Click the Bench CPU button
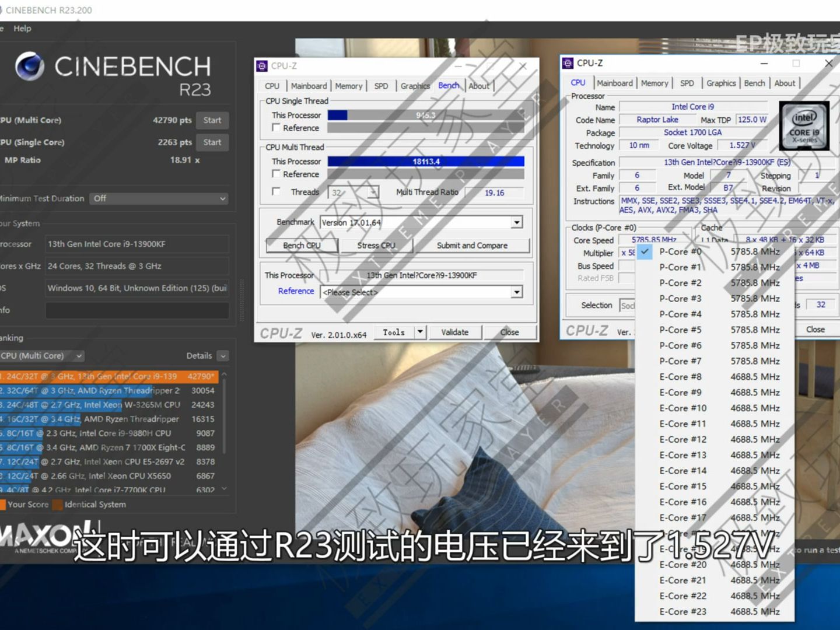The width and height of the screenshot is (840, 630). tap(302, 246)
